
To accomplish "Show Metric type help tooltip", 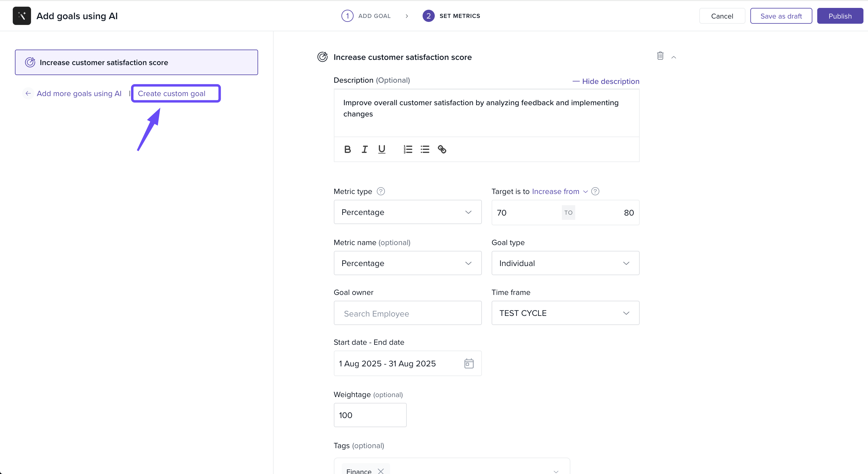I will coord(381,191).
